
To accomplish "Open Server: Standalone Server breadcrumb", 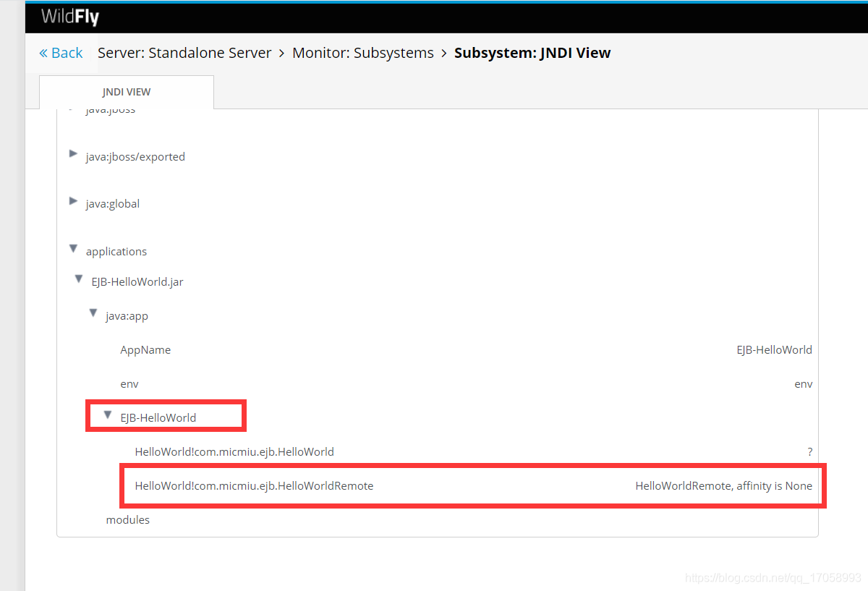I will [x=184, y=53].
